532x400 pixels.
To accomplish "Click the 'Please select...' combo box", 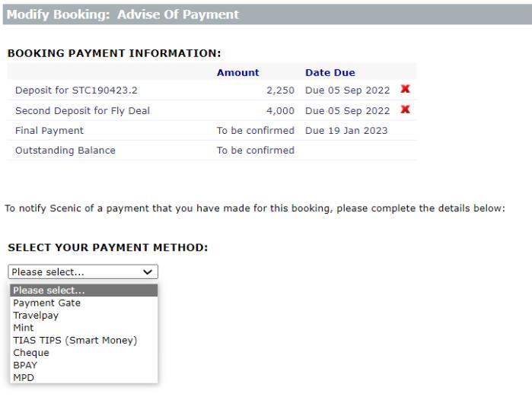I will pyautogui.click(x=83, y=272).
